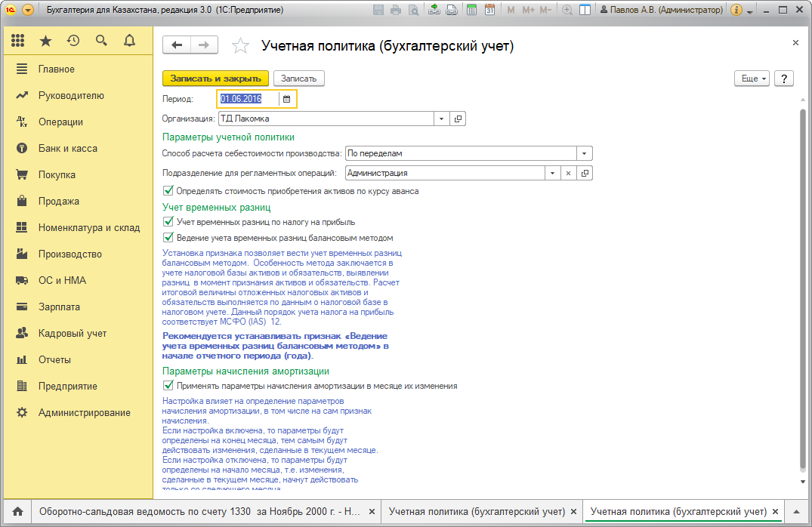
Task: Toggle 'Учет временных разниц по налогу на прибыль'
Action: point(168,221)
